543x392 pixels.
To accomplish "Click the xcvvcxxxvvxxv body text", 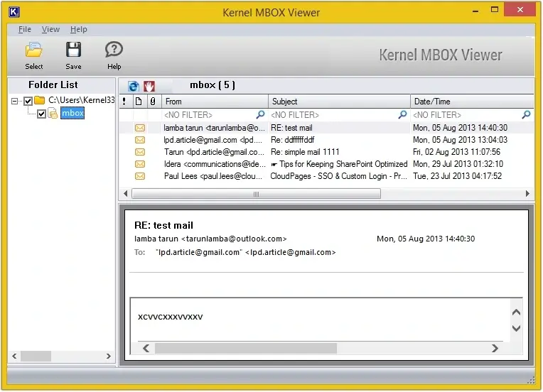I will point(171,317).
